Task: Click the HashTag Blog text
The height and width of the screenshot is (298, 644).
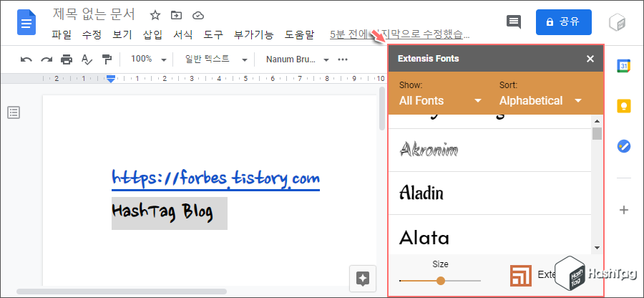Action: (x=162, y=213)
